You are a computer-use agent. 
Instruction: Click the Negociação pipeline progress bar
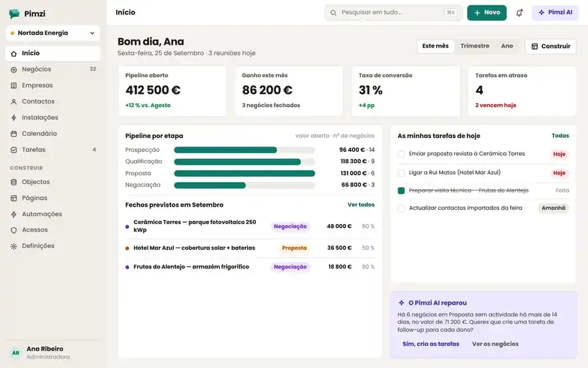[x=245, y=185]
